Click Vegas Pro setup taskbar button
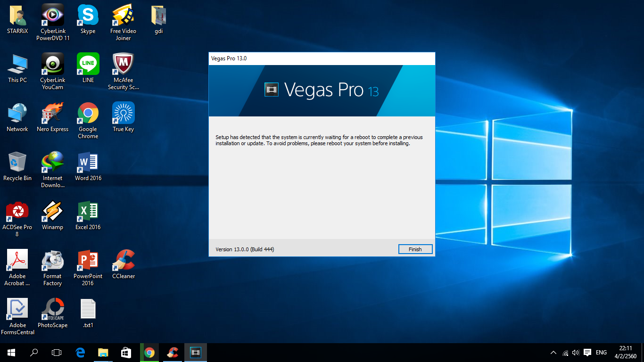644x362 pixels. [195, 352]
